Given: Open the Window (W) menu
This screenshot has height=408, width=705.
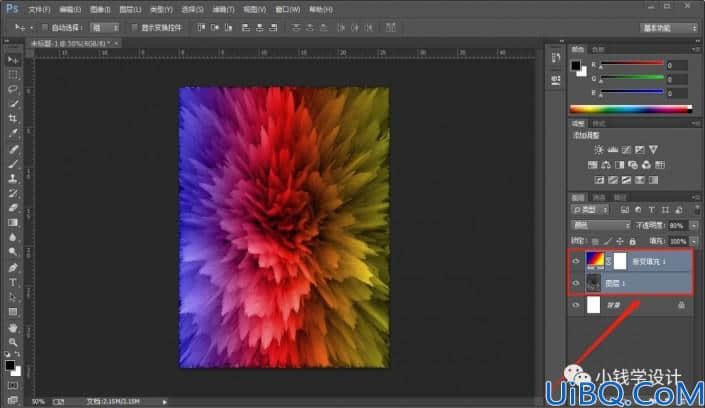Looking at the screenshot, I should (288, 9).
